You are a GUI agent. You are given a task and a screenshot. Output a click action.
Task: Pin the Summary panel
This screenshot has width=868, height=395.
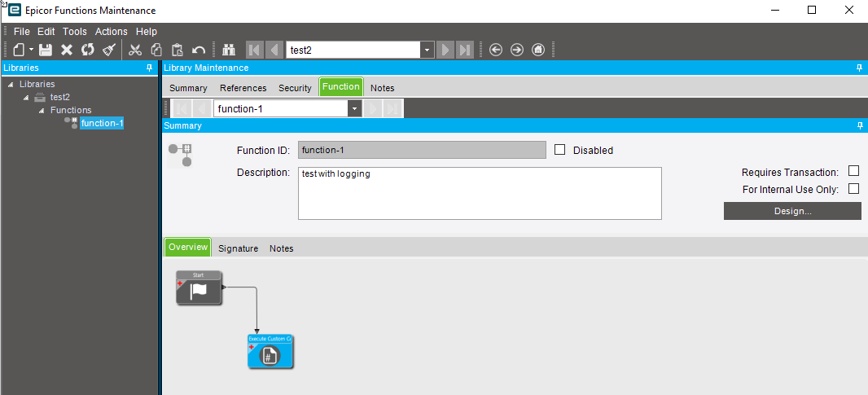[x=860, y=125]
